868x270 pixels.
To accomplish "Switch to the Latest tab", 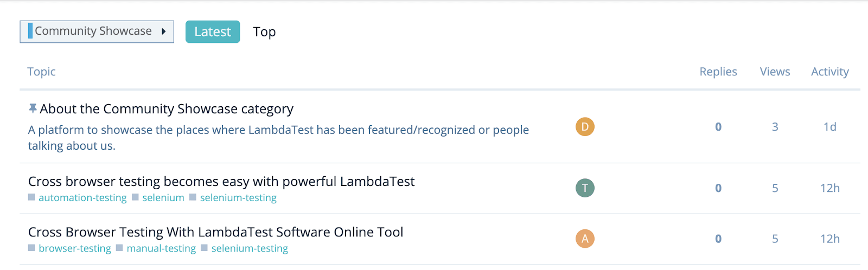I will tap(212, 32).
